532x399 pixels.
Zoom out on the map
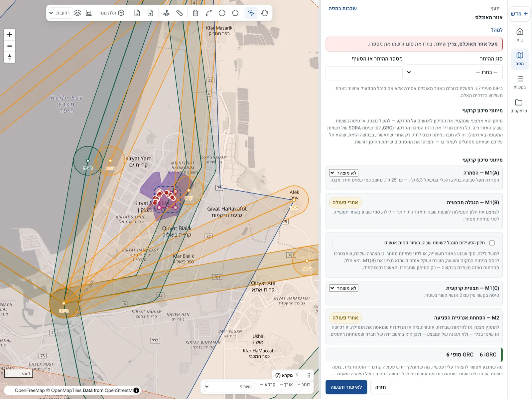point(10,46)
